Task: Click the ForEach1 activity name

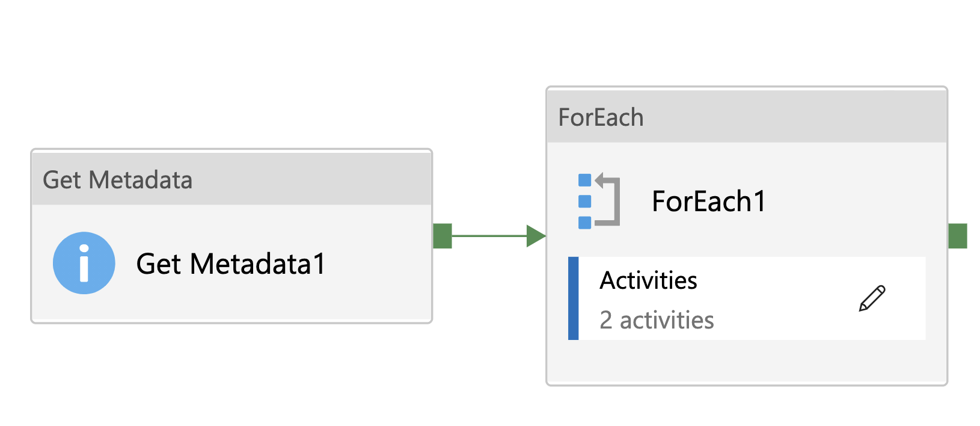Action: point(709,202)
